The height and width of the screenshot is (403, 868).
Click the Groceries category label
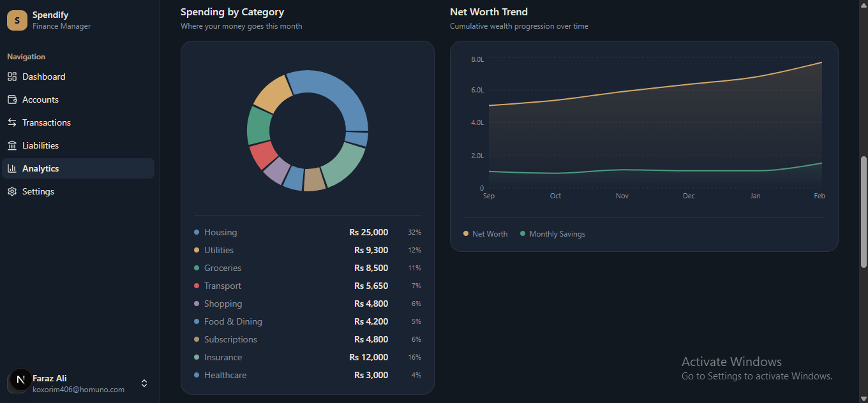[x=223, y=268]
